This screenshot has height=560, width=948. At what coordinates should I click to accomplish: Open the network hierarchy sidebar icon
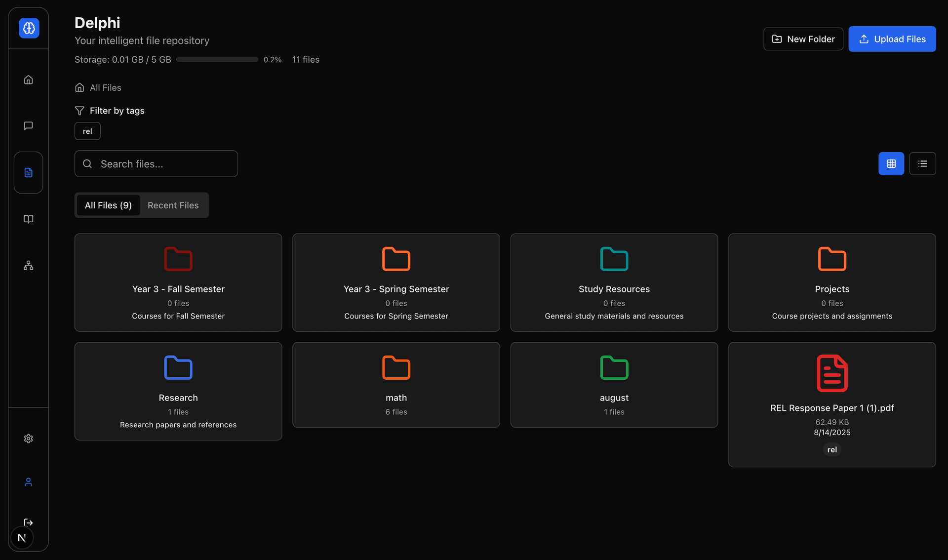[x=29, y=266]
